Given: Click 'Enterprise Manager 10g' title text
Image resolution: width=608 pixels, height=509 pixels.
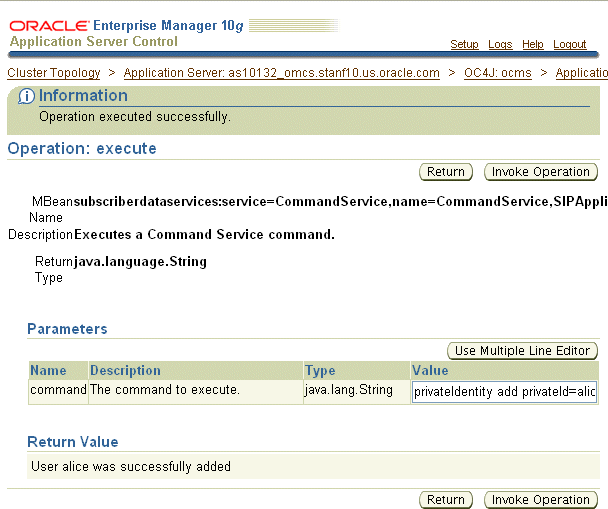Looking at the screenshot, I should [x=168, y=26].
